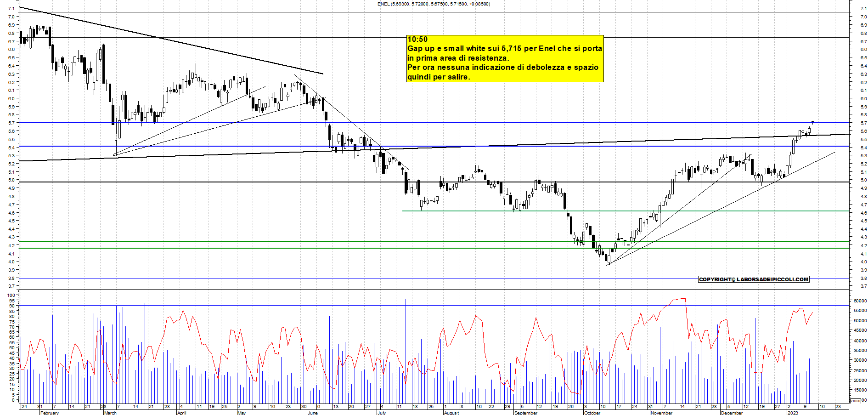Click the '3.7' price on left price axis

coord(11,286)
